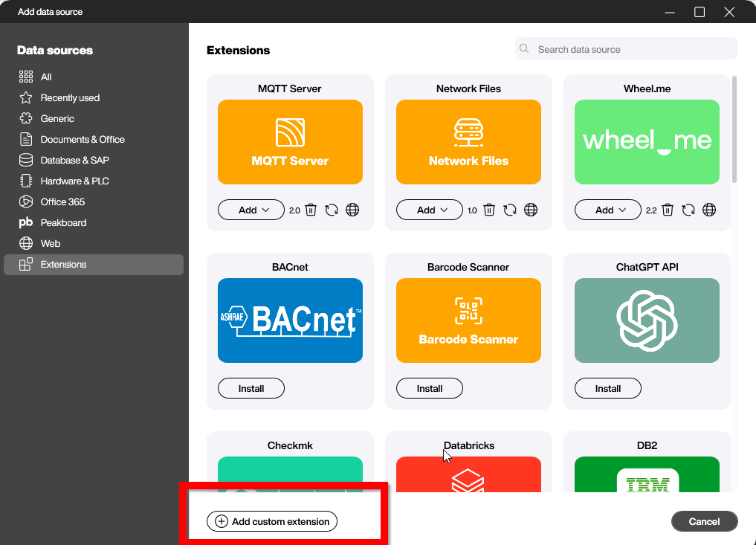756x545 pixels.
Task: Open the Network Files Add dropdown
Action: (x=430, y=210)
